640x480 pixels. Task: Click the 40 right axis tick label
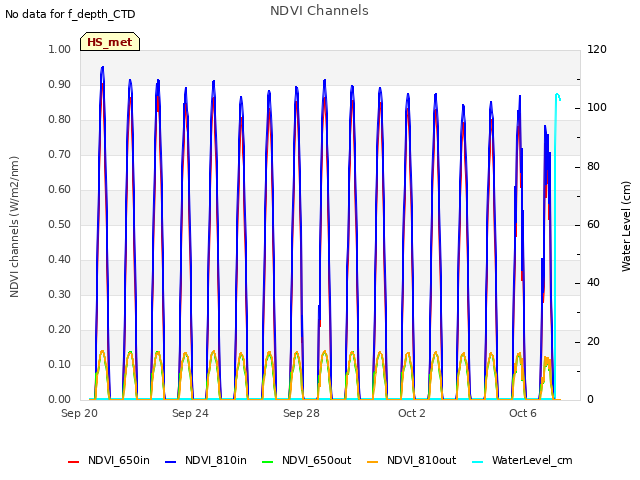(593, 283)
